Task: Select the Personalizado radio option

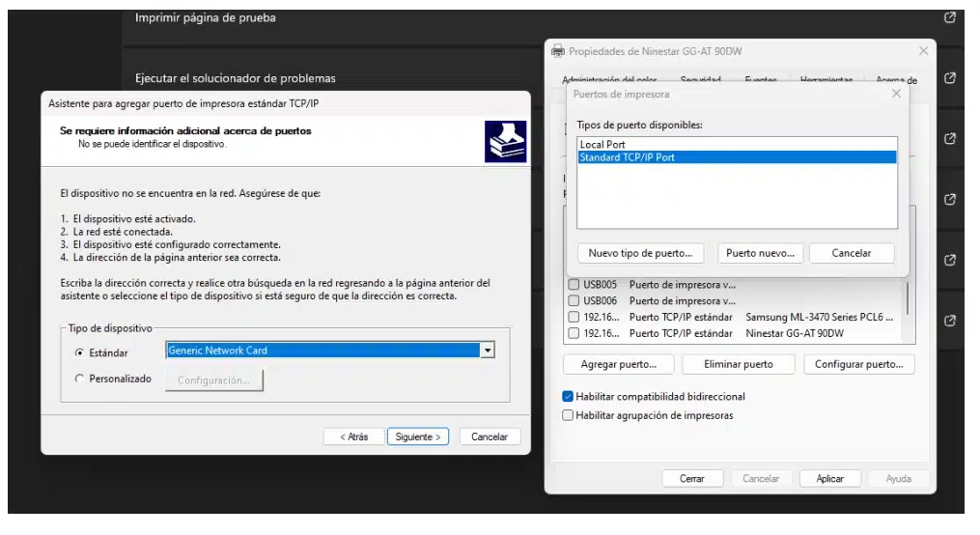Action: click(x=79, y=380)
